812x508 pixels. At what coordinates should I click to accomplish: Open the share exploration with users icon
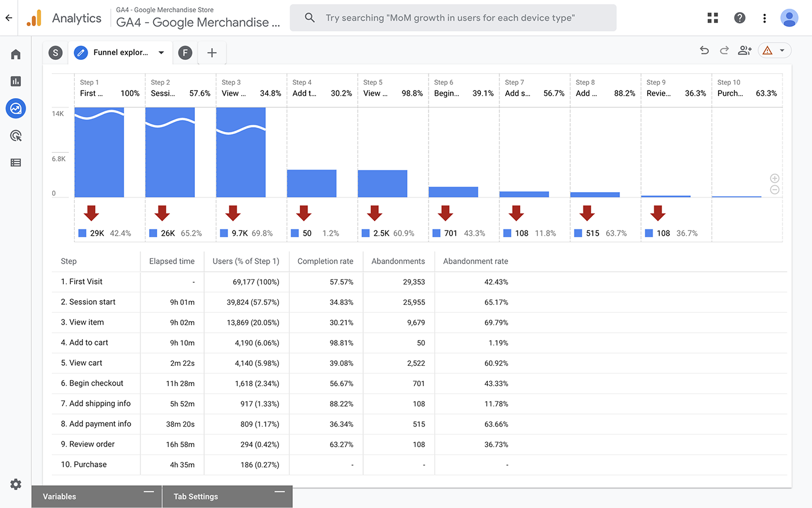(x=745, y=51)
